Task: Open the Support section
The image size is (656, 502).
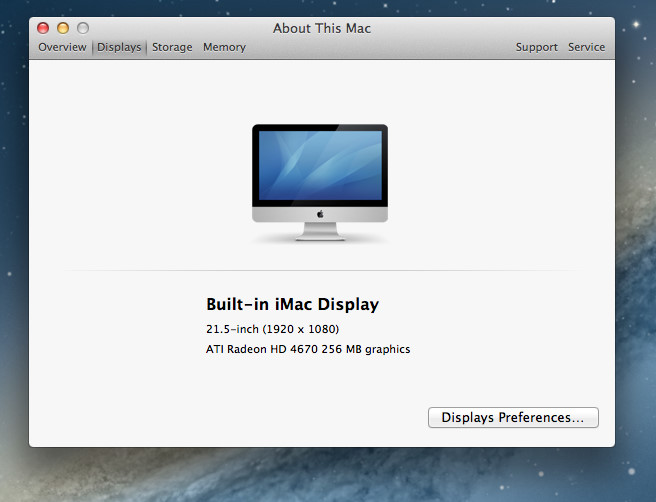Action: point(536,47)
